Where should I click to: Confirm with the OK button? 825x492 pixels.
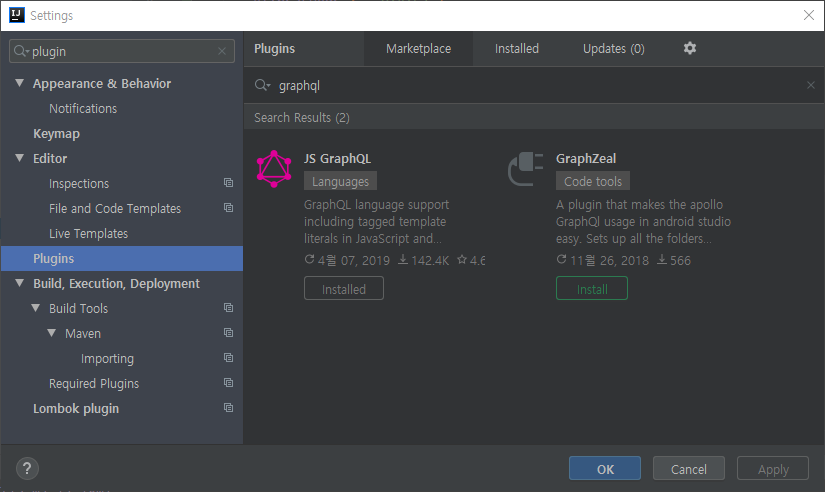[605, 468]
